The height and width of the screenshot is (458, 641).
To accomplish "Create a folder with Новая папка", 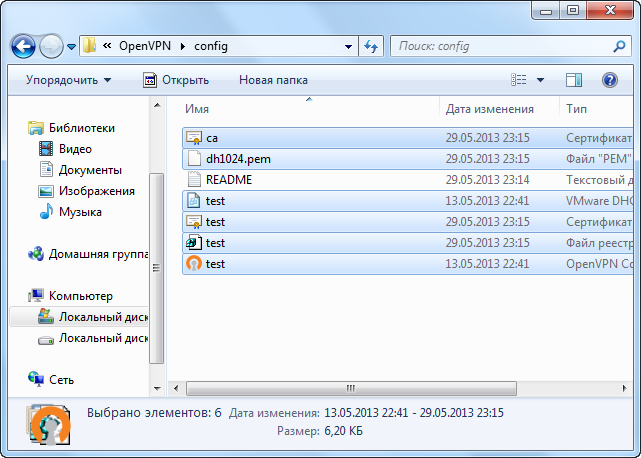I will 273,80.
